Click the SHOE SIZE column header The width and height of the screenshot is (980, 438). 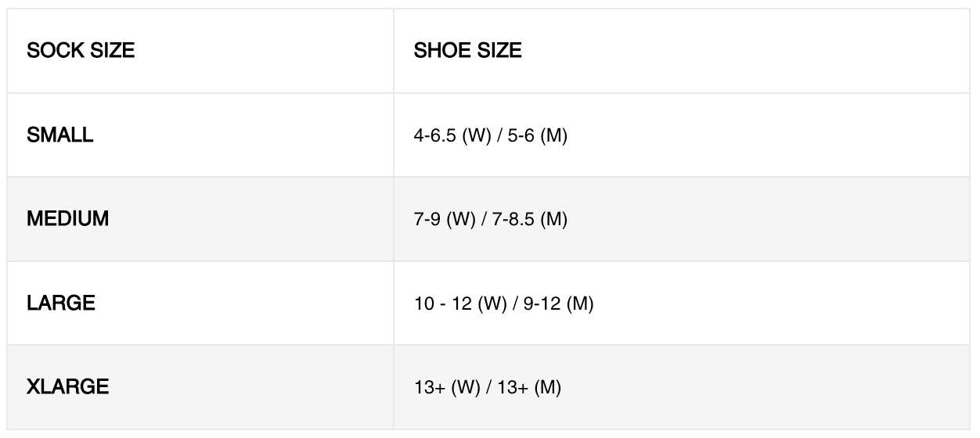[x=467, y=52]
